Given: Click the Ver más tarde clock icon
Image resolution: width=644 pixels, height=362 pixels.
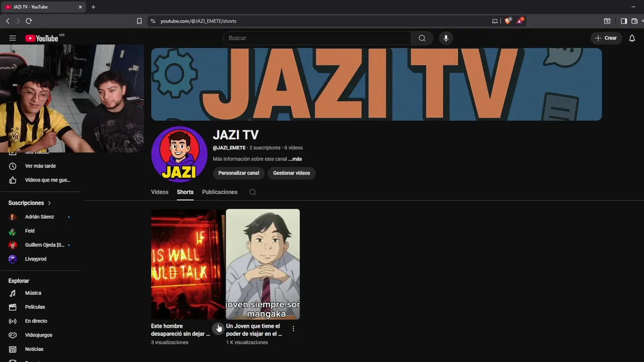Looking at the screenshot, I should click(13, 166).
